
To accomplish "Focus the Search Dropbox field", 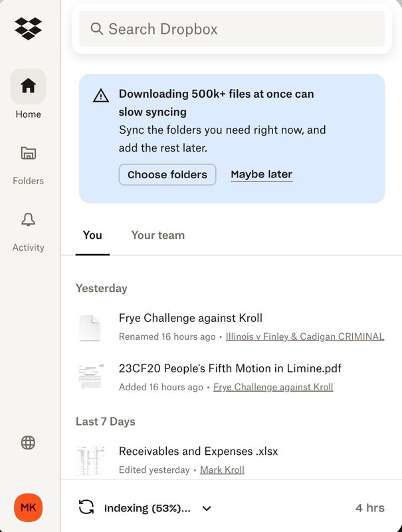I will (239, 29).
